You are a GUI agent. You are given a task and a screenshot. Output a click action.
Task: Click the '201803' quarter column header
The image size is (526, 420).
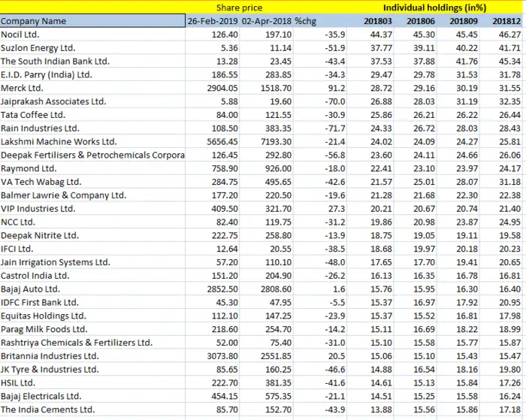tap(377, 21)
